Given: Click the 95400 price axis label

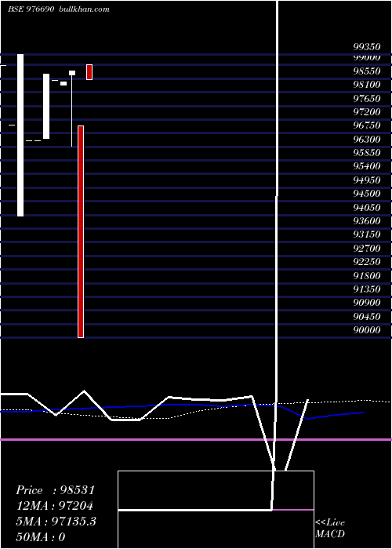Looking at the screenshot, I should [366, 166].
